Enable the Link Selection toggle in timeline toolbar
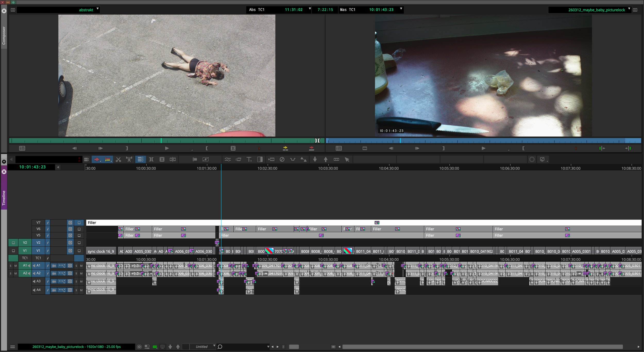The image size is (644, 352). [x=140, y=160]
